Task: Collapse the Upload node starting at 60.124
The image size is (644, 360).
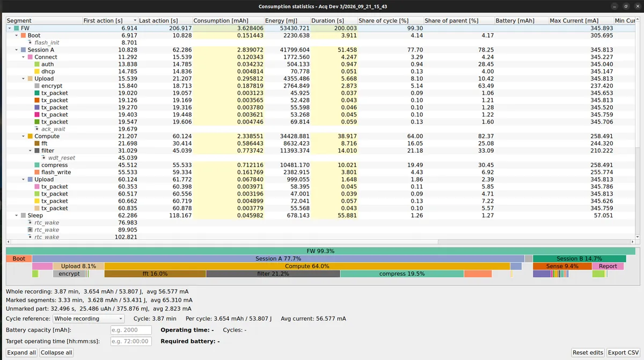Action: pos(24,179)
